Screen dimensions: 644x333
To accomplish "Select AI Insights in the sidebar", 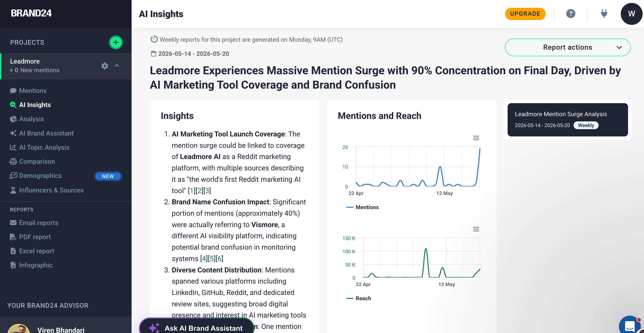I will [x=35, y=105].
